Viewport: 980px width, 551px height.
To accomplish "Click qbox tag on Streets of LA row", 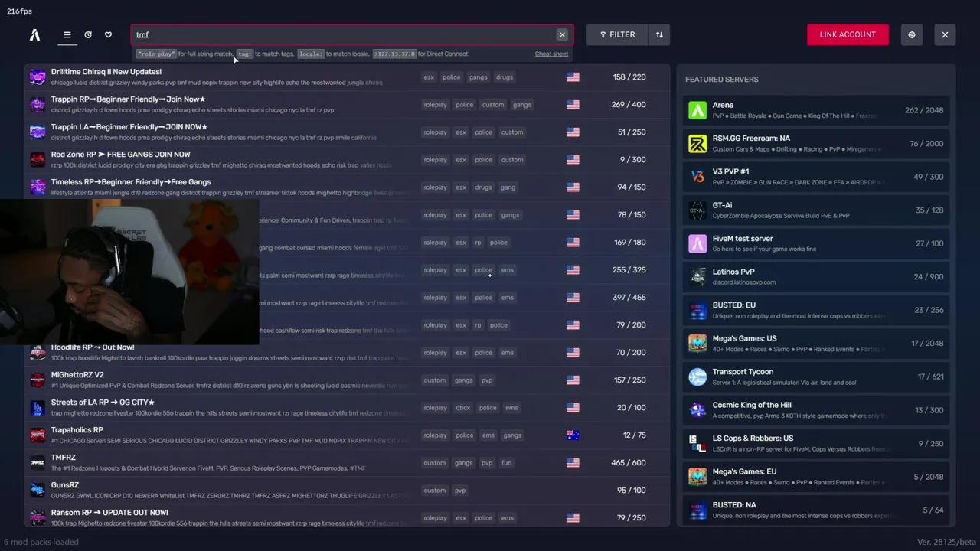I will pyautogui.click(x=463, y=407).
